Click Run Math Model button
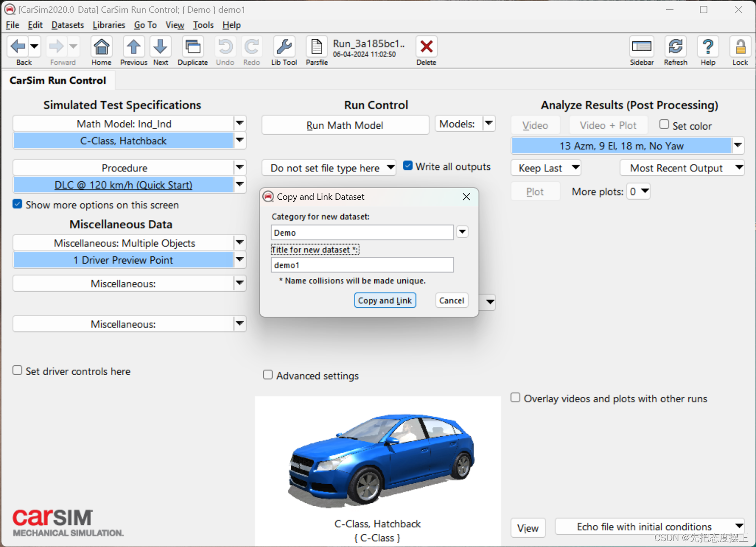This screenshot has width=756, height=547. 345,125
